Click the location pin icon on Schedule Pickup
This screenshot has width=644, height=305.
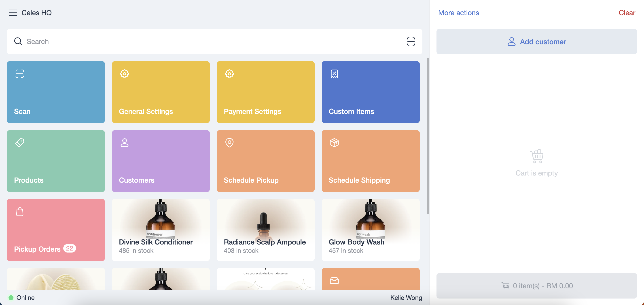pos(229,142)
